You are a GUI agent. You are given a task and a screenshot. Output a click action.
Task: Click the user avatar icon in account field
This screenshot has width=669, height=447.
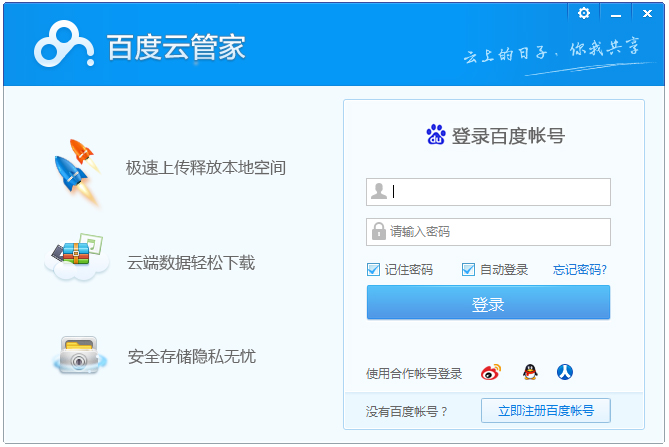coord(379,191)
